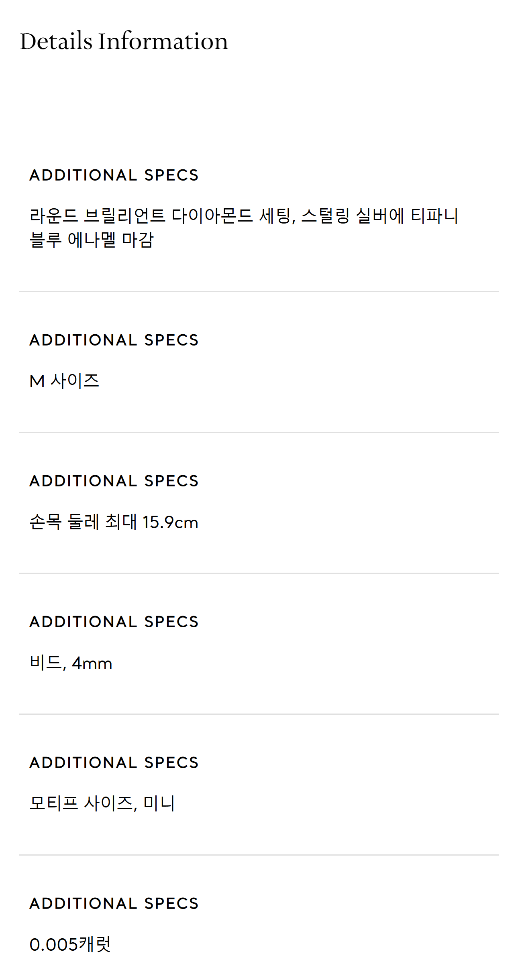Select the ADDITIONAL SPECS heading above 비드
The height and width of the screenshot is (980, 518).
click(114, 622)
